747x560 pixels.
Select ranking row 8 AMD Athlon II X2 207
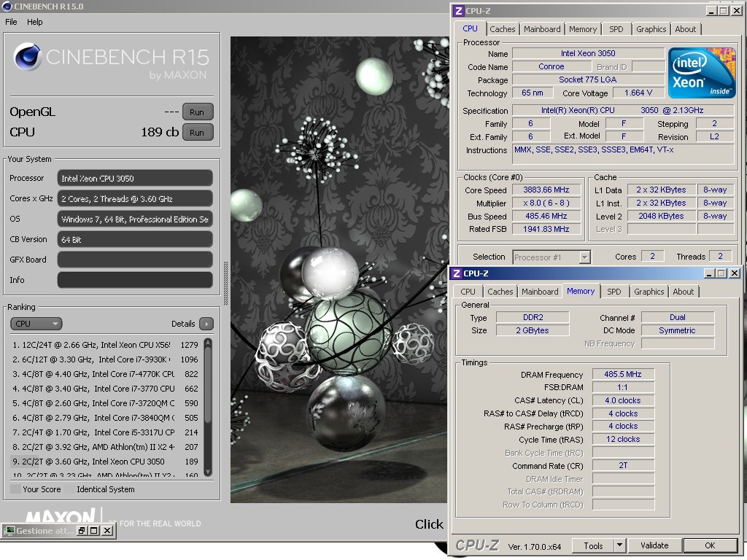pos(105,447)
